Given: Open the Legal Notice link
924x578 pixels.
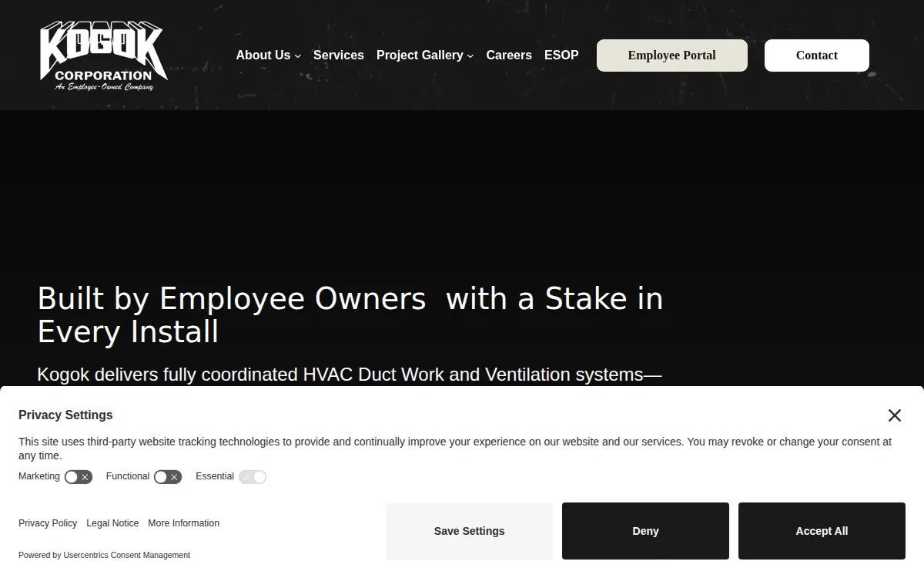Looking at the screenshot, I should tap(112, 523).
